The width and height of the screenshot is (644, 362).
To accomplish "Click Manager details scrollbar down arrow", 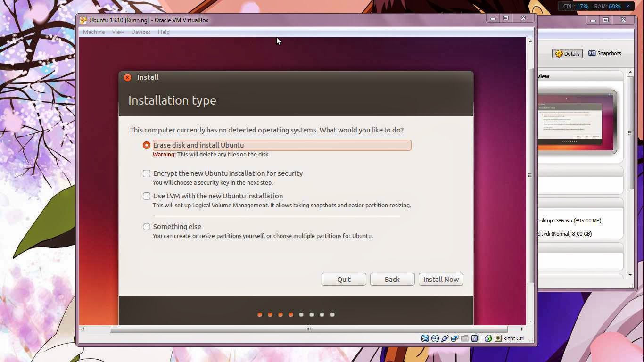I will tap(630, 275).
